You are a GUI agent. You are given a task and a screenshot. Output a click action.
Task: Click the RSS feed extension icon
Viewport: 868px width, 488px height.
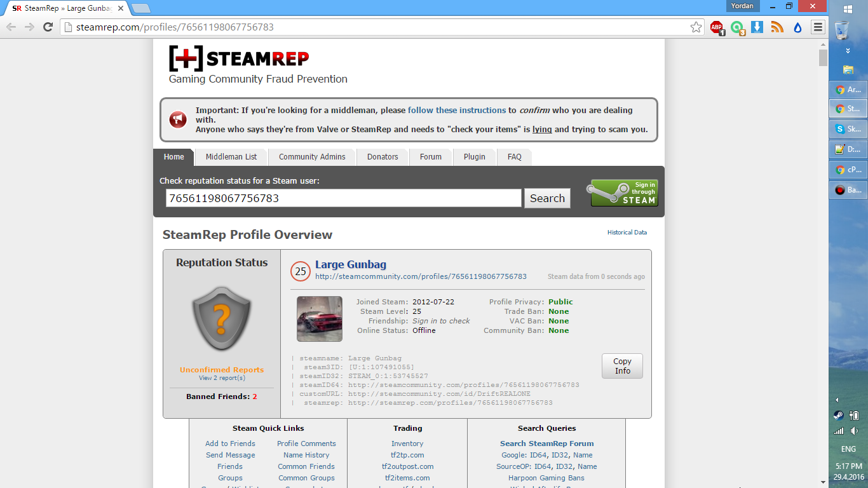pos(777,27)
